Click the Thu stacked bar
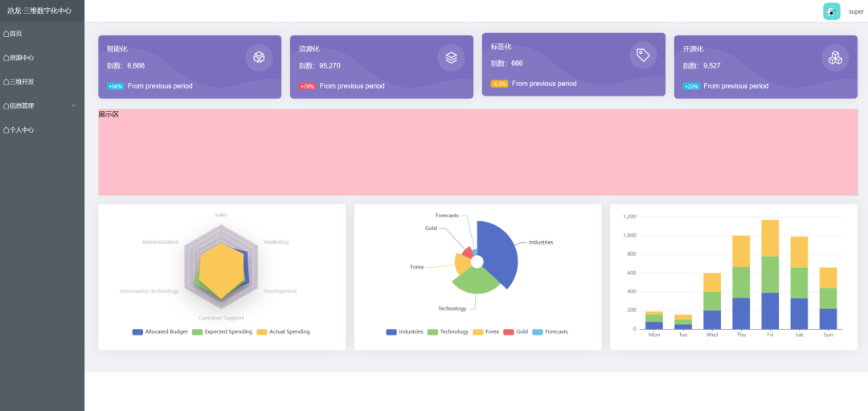The width and height of the screenshot is (868, 411). tap(741, 282)
